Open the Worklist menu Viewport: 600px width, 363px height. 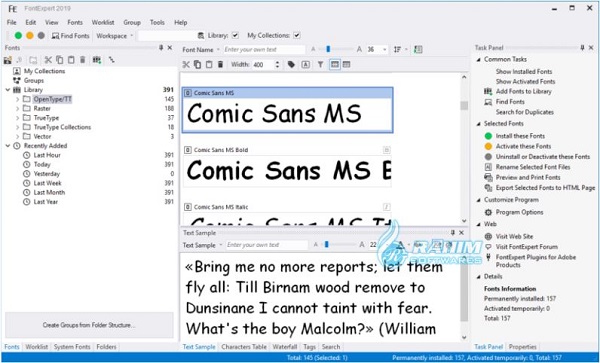point(103,23)
